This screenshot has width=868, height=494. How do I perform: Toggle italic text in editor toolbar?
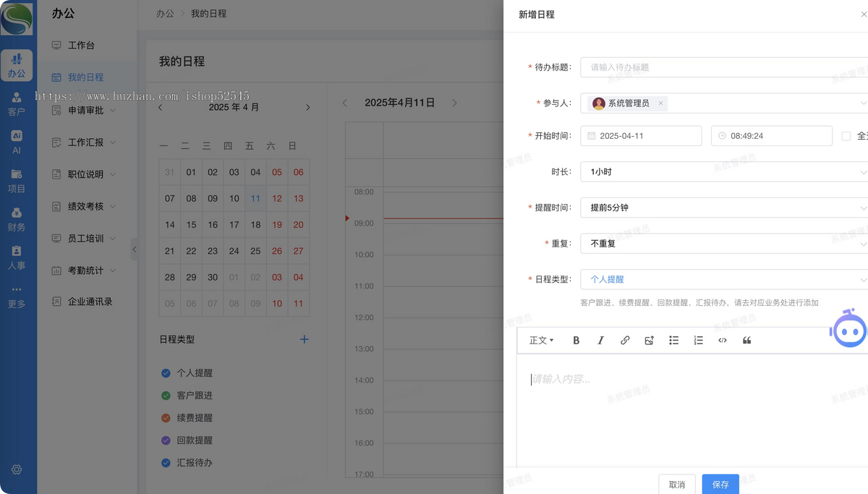[600, 340]
